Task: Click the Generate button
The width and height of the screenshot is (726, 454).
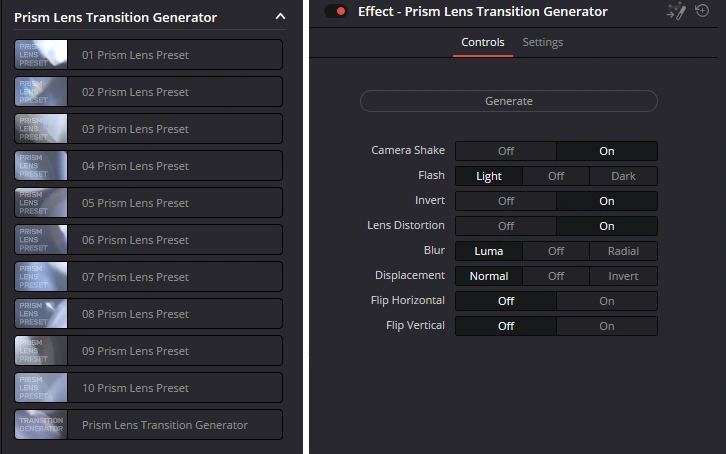Action: pos(508,101)
